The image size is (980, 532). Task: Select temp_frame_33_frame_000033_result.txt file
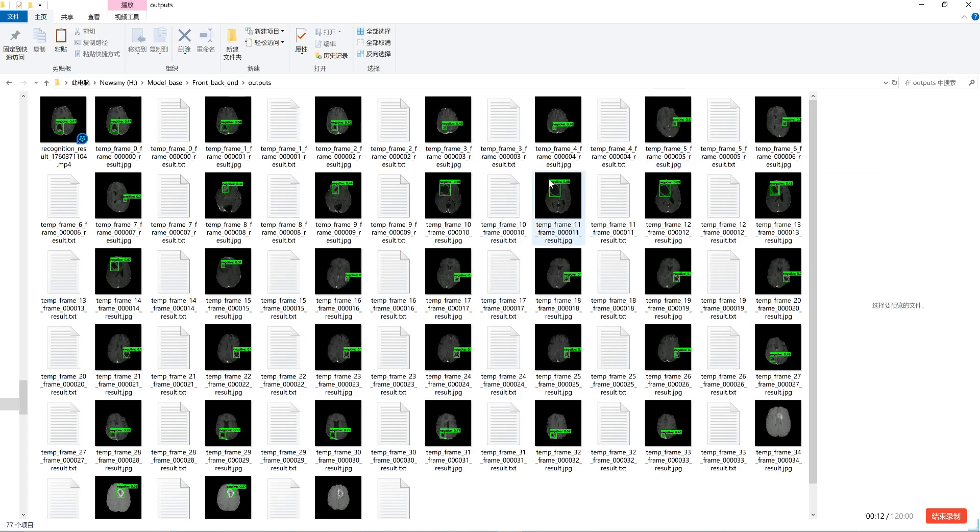coord(723,436)
